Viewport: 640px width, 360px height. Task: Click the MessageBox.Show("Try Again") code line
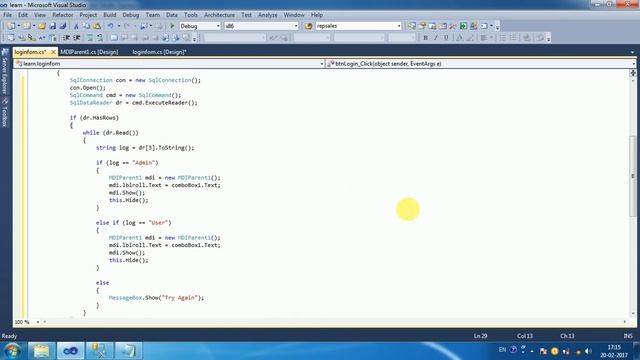point(156,298)
